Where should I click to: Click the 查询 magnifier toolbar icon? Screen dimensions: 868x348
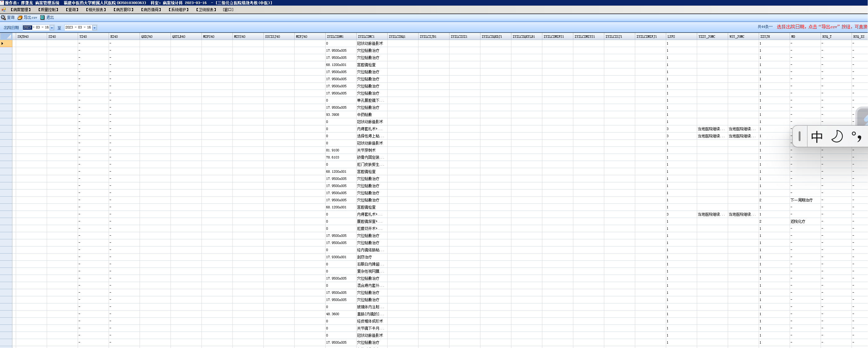pos(3,18)
